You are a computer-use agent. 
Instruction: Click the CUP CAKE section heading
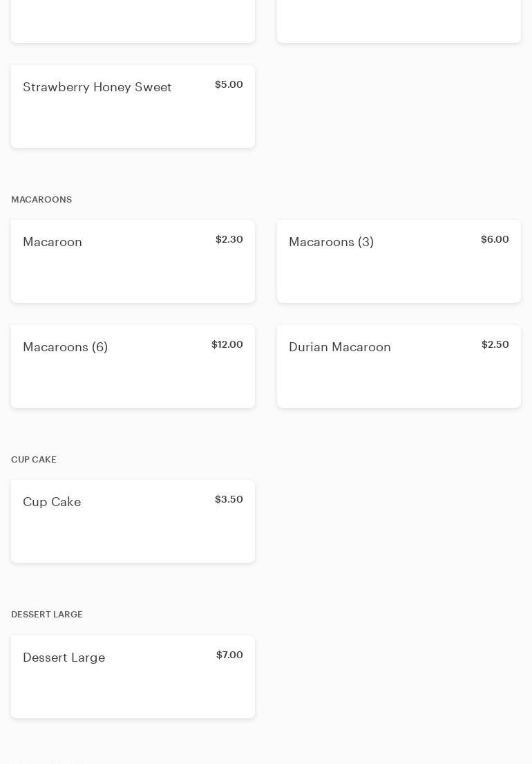tap(34, 460)
